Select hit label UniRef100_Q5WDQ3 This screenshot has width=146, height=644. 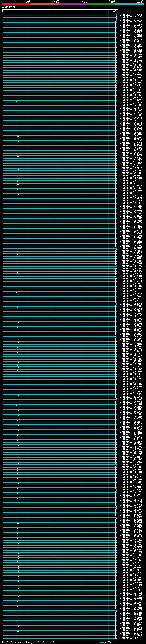(x=131, y=324)
